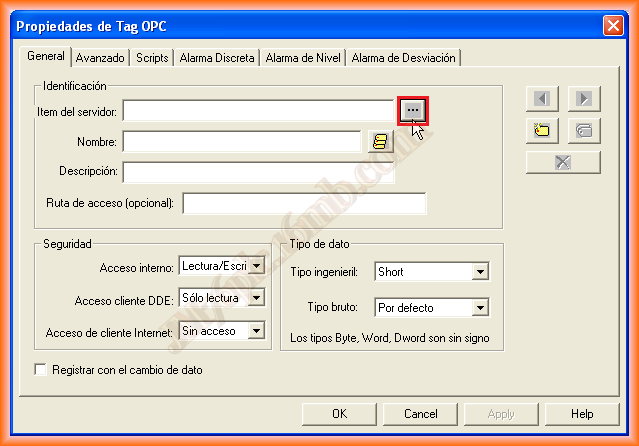Open the Acceso de cliente Internet dropdown
Viewport: 639px width, 446px height.
point(256,330)
